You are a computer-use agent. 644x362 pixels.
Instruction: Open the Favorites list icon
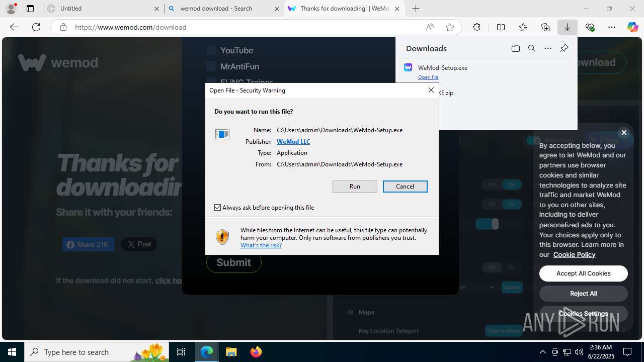pos(523,27)
